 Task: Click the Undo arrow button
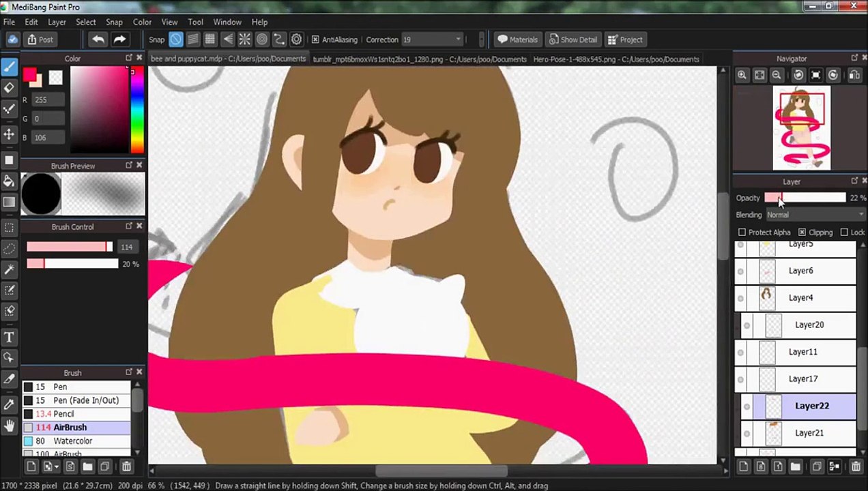pos(98,40)
